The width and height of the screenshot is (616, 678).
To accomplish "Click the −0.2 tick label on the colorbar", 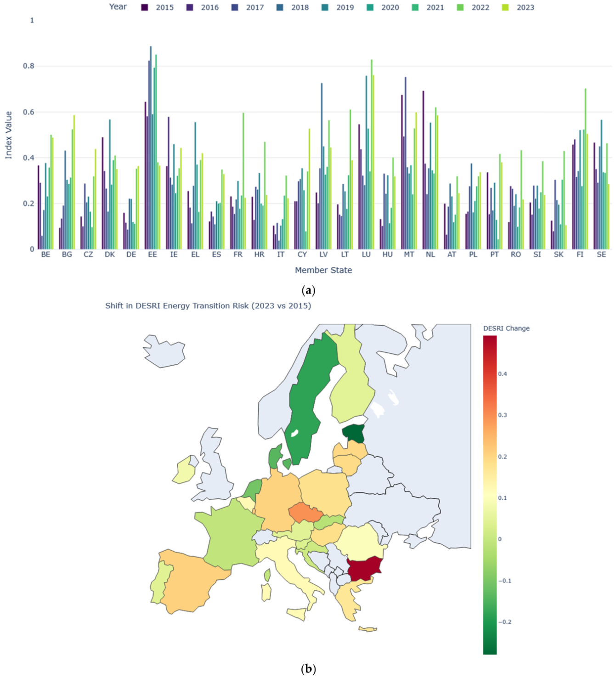I will pos(505,622).
